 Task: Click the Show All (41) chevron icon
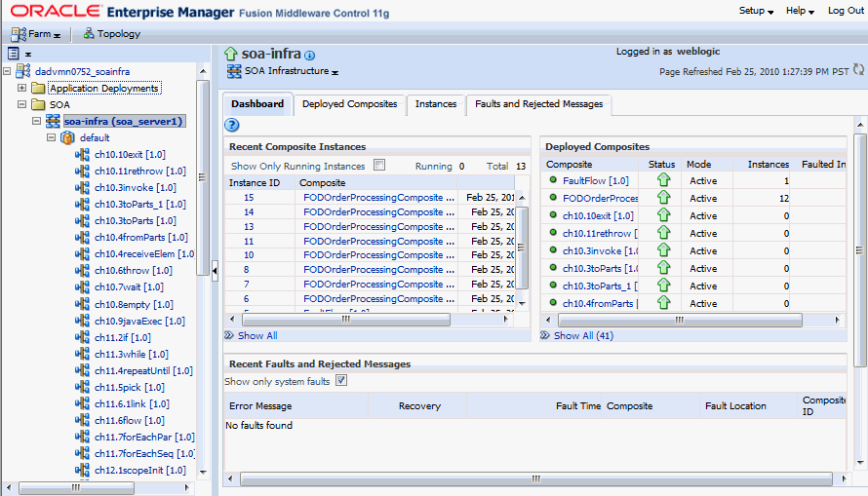pos(545,335)
